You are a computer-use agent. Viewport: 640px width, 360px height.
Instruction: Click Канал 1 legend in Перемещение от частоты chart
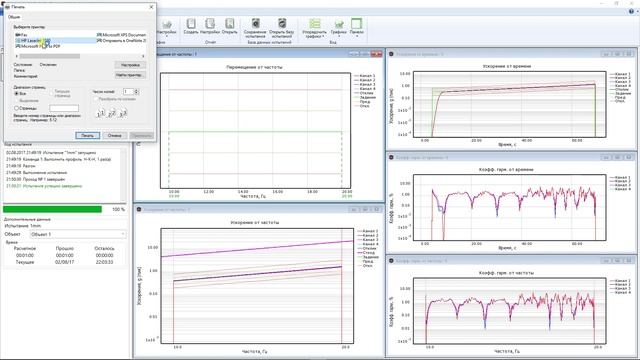click(364, 76)
